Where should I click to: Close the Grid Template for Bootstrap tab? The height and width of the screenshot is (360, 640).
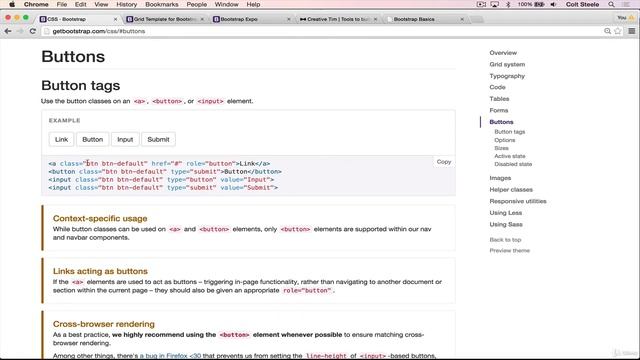(x=202, y=19)
